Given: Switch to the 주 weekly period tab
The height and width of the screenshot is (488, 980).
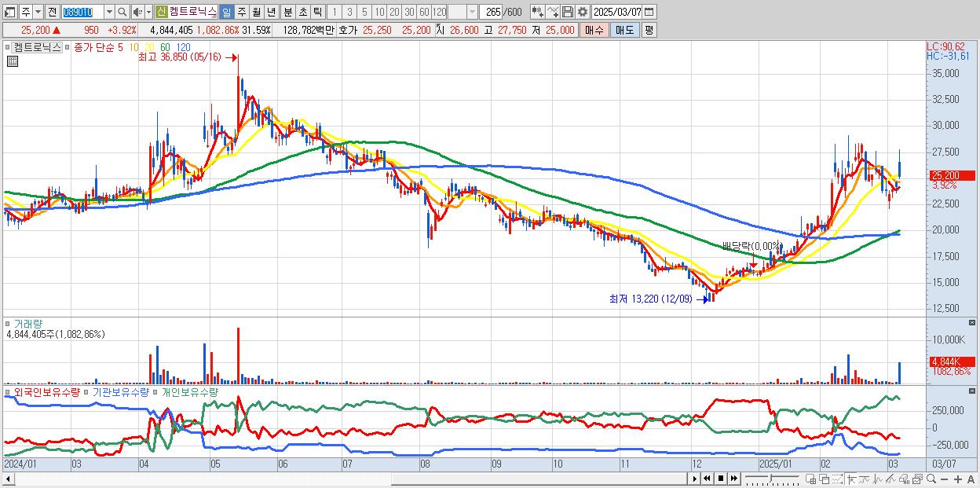Looking at the screenshot, I should click(x=241, y=12).
